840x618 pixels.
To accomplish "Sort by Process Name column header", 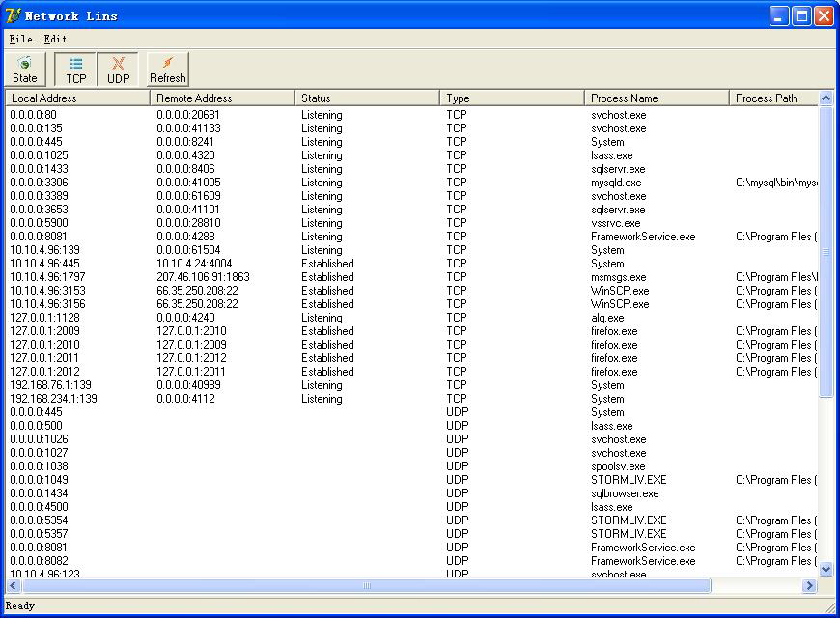I will (657, 98).
